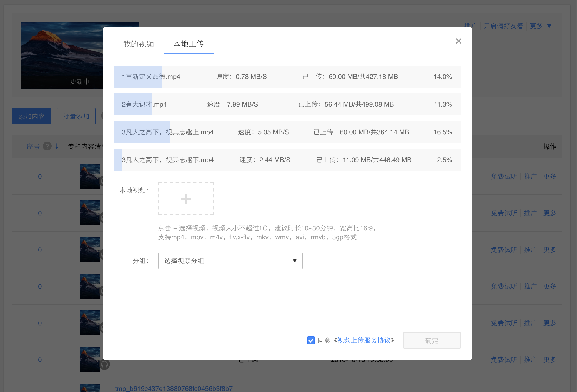Click 免费试听 in fourth content row
The width and height of the screenshot is (577, 392).
pos(504,287)
